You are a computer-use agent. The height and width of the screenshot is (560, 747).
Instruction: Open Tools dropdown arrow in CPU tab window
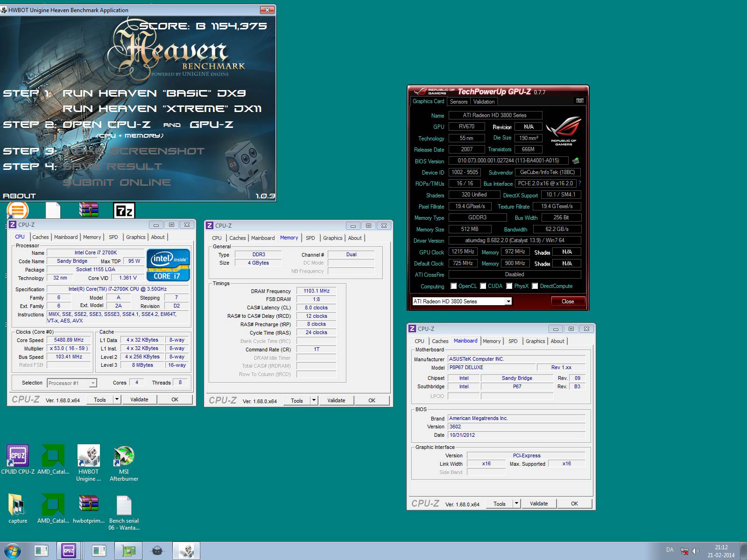coord(117,399)
